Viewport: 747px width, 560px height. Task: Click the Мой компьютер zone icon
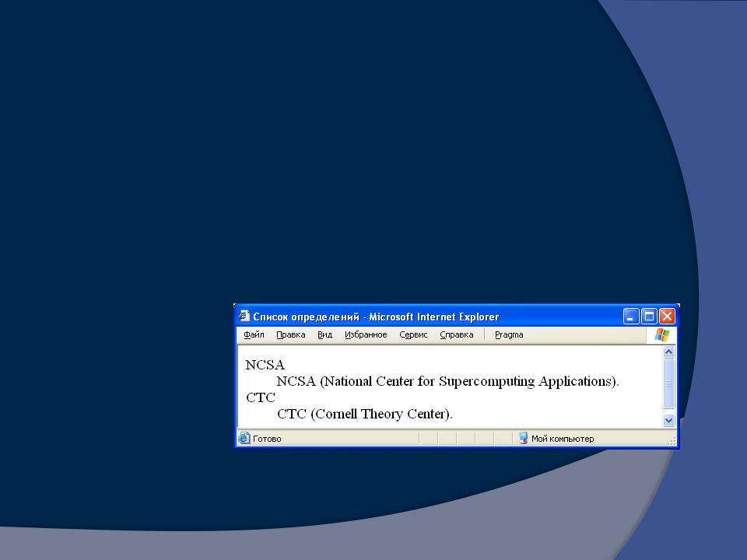pyautogui.click(x=523, y=438)
